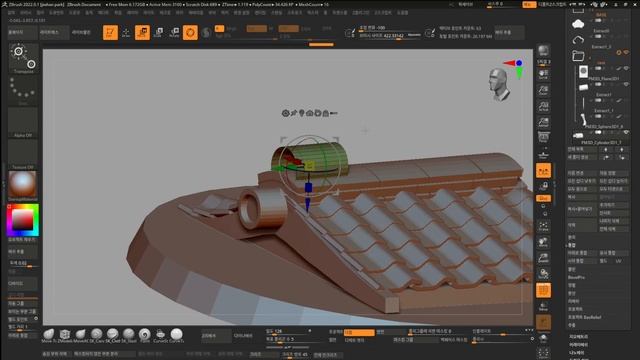Toggle the orange Local symmetry button
Screen dimensions: 640x360
coord(543,171)
